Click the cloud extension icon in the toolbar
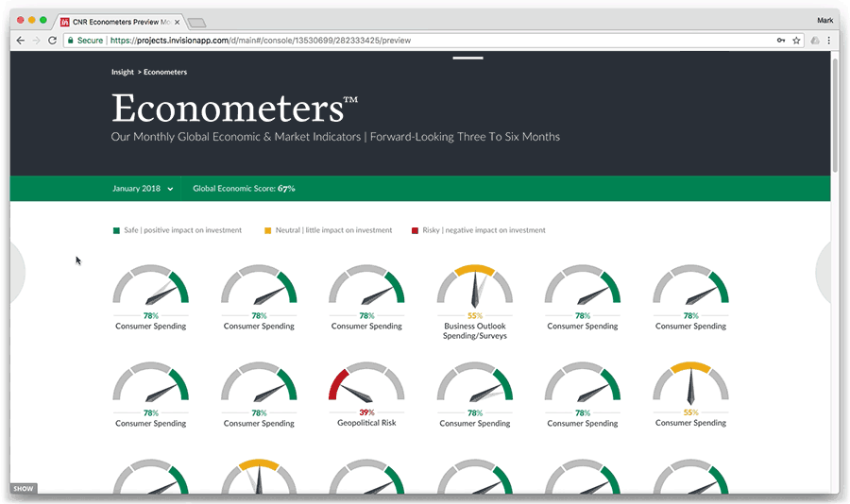This screenshot has width=850, height=504. (x=815, y=40)
